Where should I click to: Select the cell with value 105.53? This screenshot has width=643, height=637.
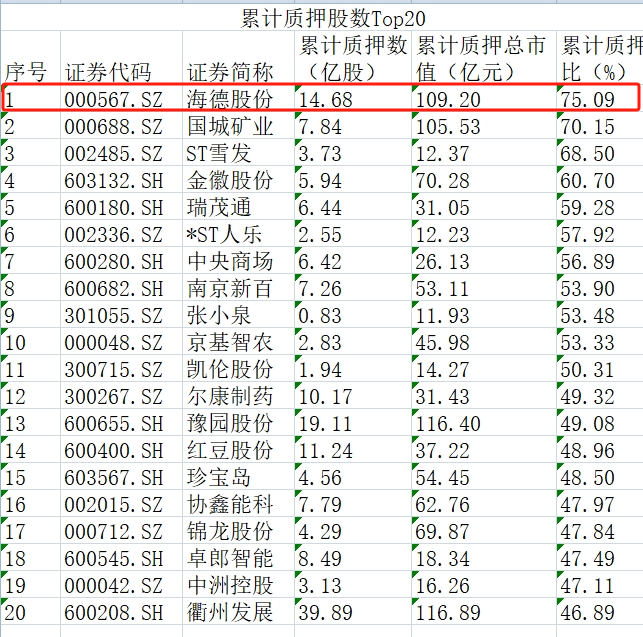tap(484, 125)
